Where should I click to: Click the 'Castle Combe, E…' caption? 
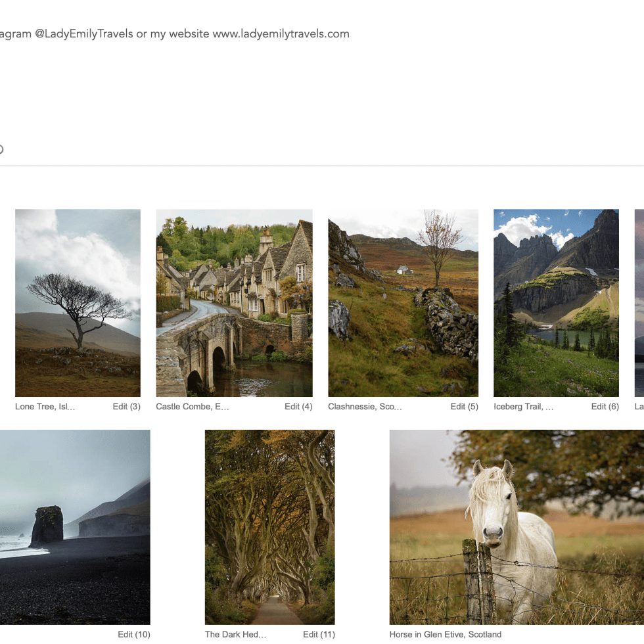[193, 407]
